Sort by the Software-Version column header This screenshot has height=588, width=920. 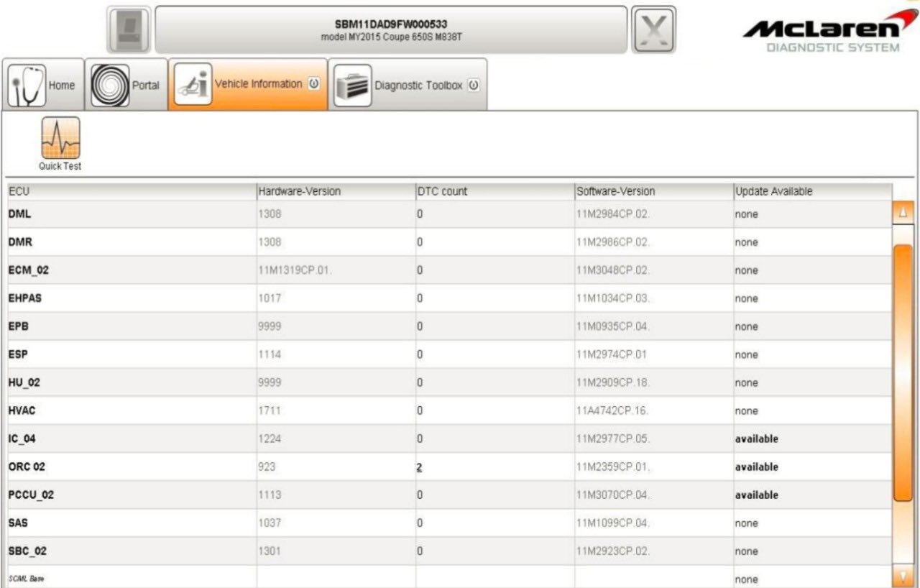click(x=653, y=192)
